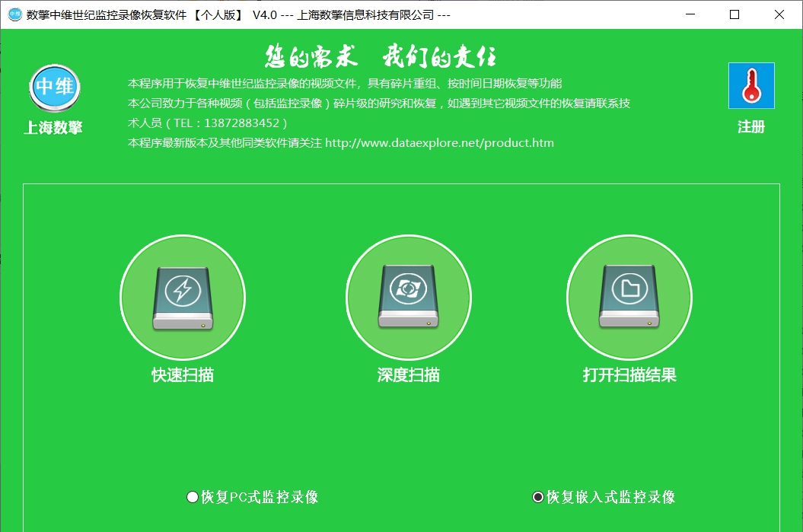This screenshot has width=803, height=532.
Task: Click the 快速扫描 text label
Action: click(182, 373)
